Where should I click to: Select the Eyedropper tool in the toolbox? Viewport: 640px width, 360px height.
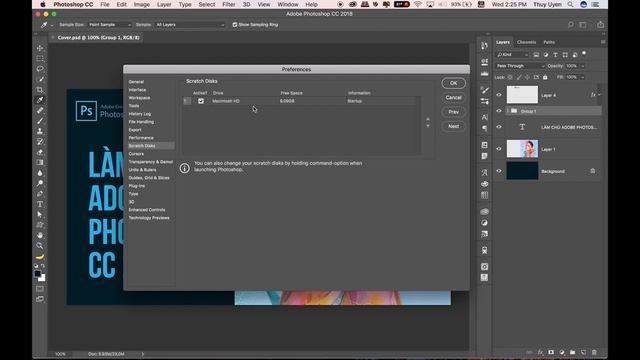tap(40, 100)
